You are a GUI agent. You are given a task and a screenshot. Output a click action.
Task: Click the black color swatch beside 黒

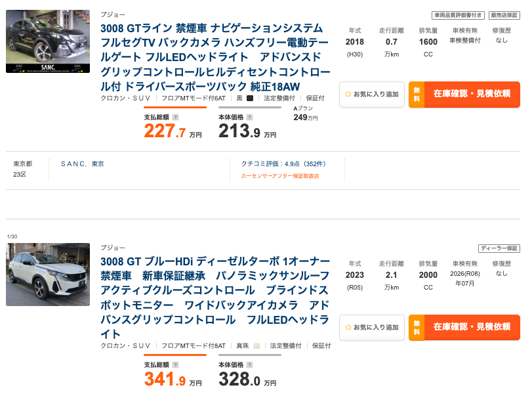tap(250, 99)
